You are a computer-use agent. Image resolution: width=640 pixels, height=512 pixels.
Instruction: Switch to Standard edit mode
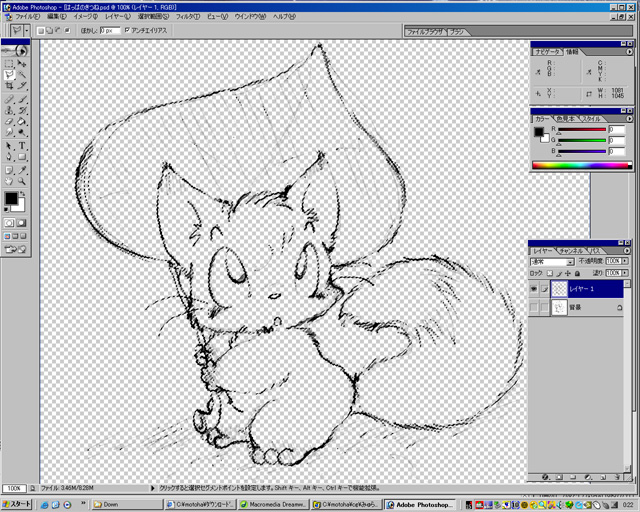point(9,223)
